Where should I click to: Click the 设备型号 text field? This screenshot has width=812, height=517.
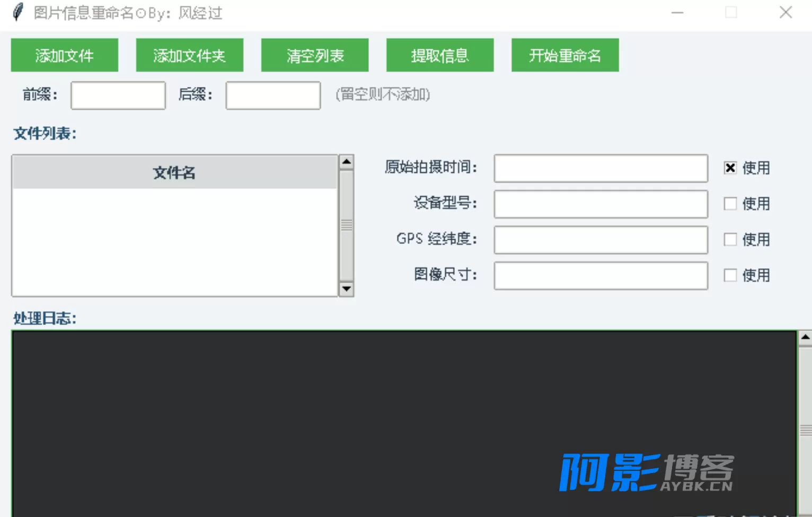601,204
